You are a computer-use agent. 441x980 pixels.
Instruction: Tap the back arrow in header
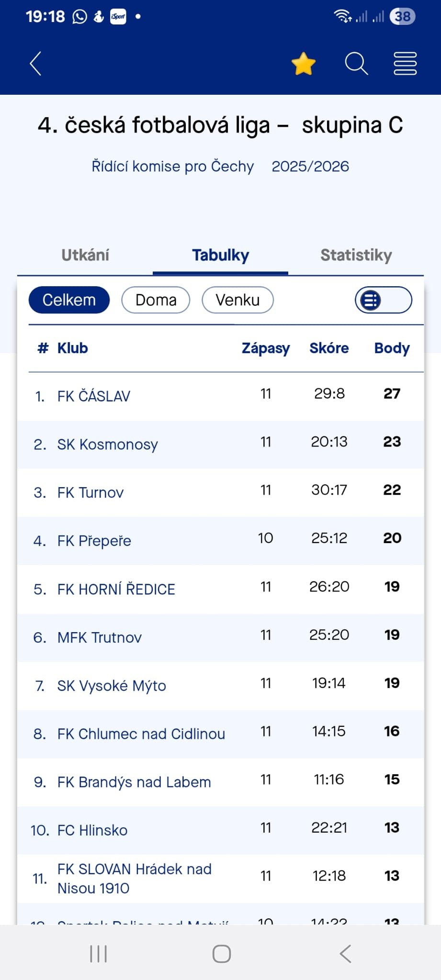pos(36,64)
